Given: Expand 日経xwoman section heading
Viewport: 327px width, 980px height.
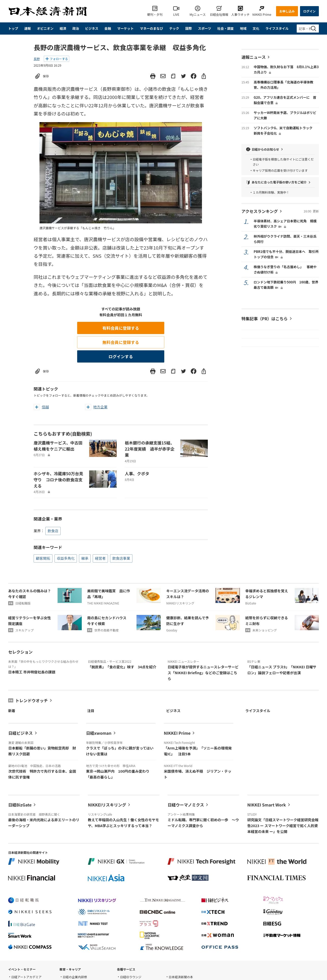Looking at the screenshot, I should click(x=101, y=733).
